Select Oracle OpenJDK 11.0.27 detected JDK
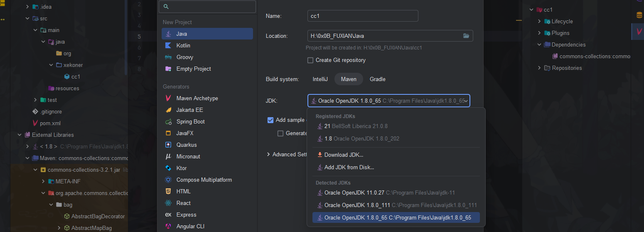This screenshot has height=232, width=644. tap(396, 193)
